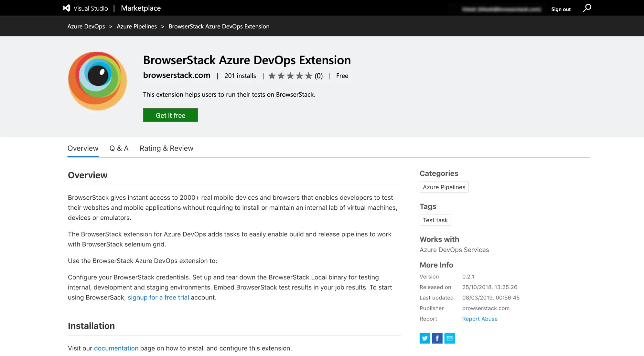
Task: Open the Marketplace header link
Action: 141,8
